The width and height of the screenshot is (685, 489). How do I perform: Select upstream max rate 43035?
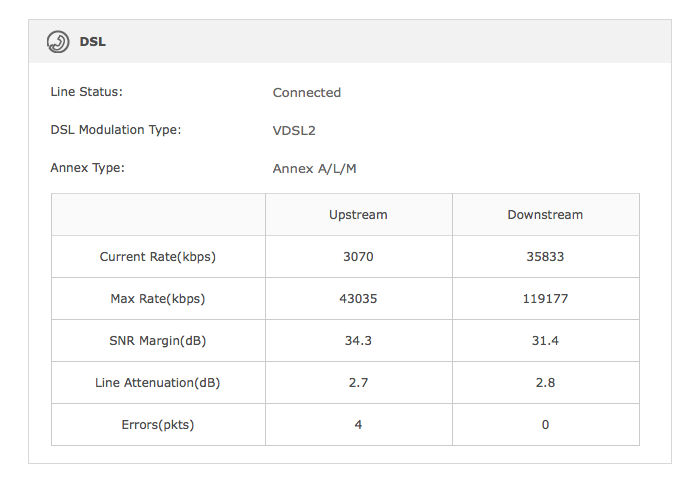358,298
